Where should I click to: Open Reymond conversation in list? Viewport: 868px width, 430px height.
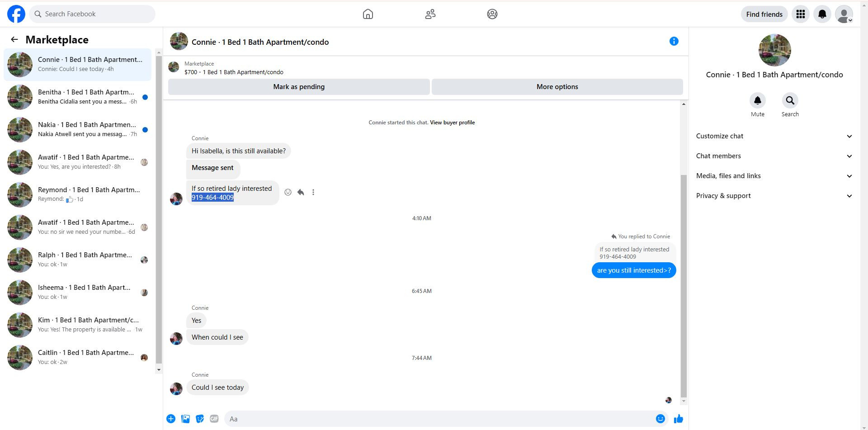pyautogui.click(x=78, y=195)
